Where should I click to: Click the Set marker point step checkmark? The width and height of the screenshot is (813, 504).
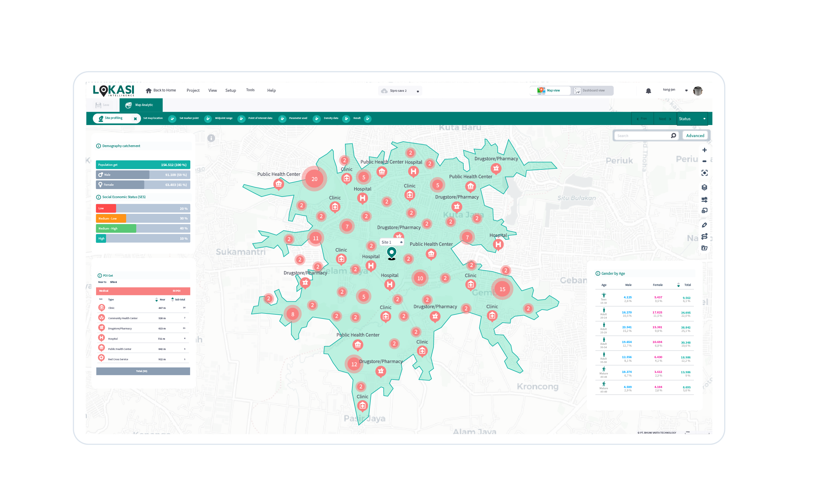coord(208,119)
